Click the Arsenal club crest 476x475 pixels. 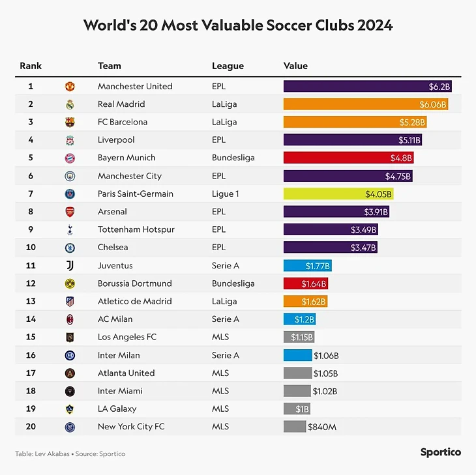click(x=70, y=212)
